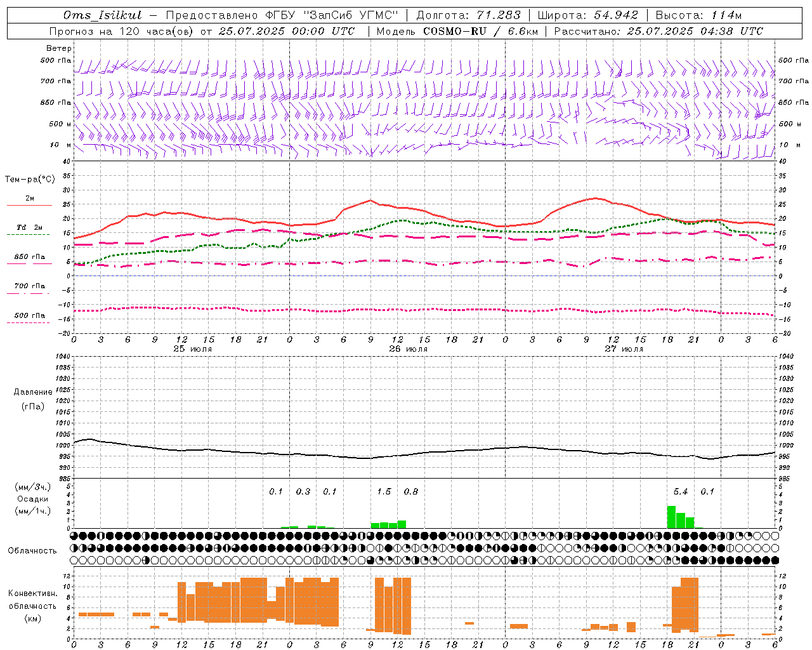Click the 'Прогноз на 120 часа(ов)' forecast text
The image size is (812, 650).
pos(122,31)
